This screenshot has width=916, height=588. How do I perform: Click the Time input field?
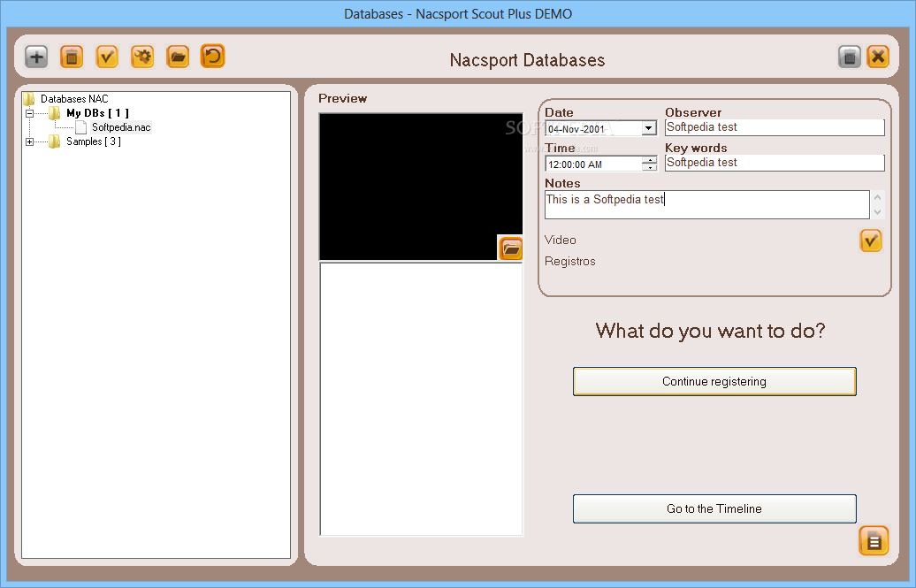point(593,164)
